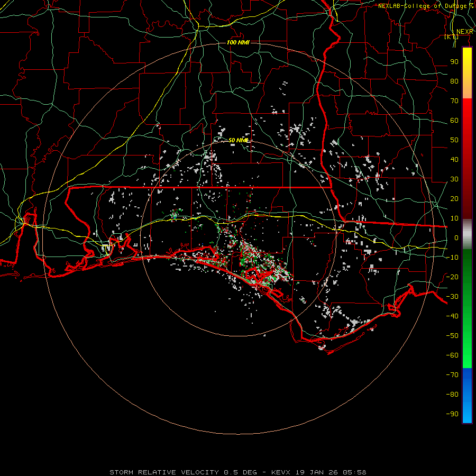Screen dimensions: 476x476
Task: Click the -10 value on the velocity scale
Action: 452,258
